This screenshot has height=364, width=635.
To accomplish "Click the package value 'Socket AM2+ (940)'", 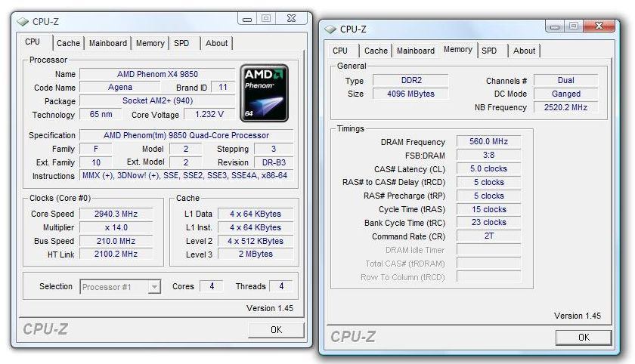I will (x=157, y=100).
